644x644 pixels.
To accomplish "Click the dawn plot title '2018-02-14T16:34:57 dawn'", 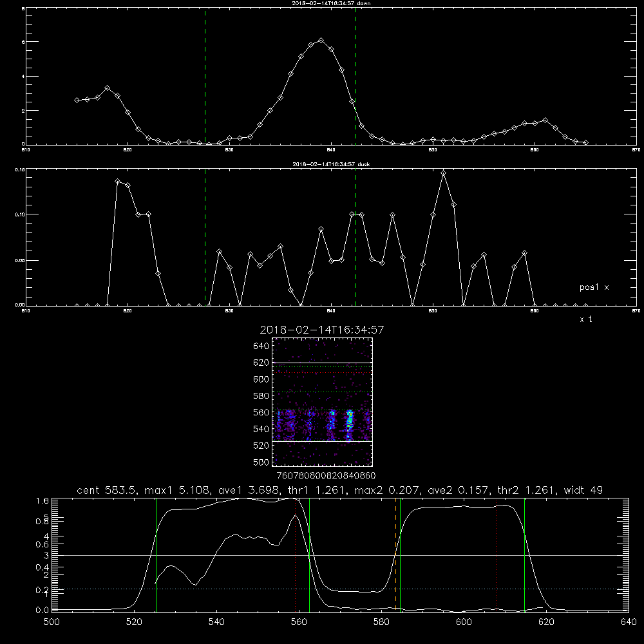I will click(331, 3).
